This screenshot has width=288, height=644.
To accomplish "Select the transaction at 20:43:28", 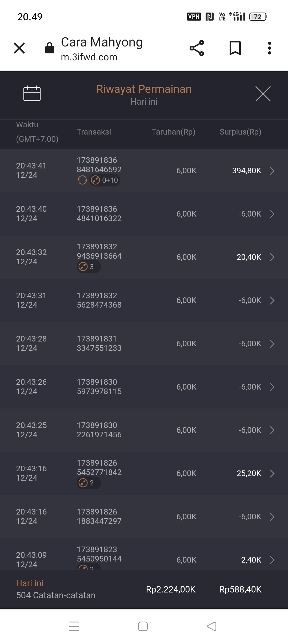I will pyautogui.click(x=144, y=344).
